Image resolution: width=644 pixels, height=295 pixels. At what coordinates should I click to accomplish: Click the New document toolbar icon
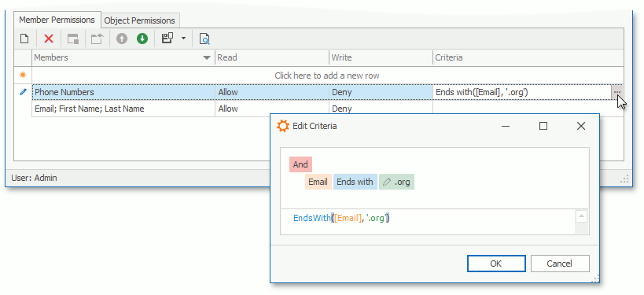tap(24, 39)
